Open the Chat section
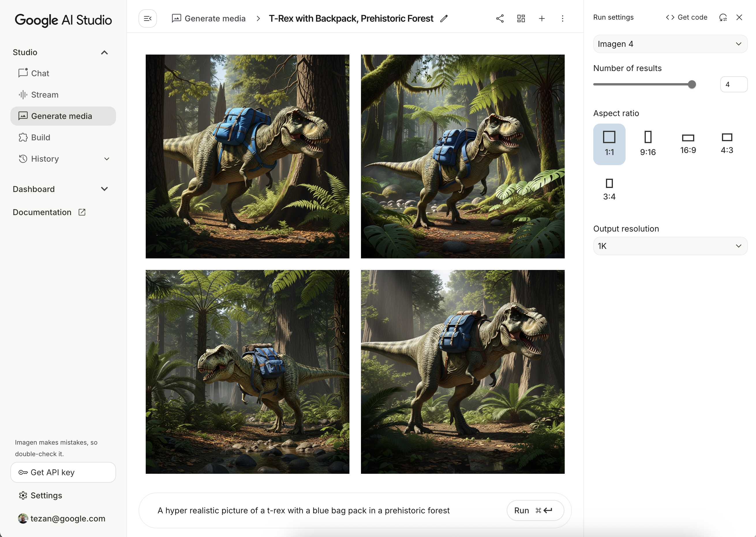Viewport: 756px width, 537px height. point(40,73)
